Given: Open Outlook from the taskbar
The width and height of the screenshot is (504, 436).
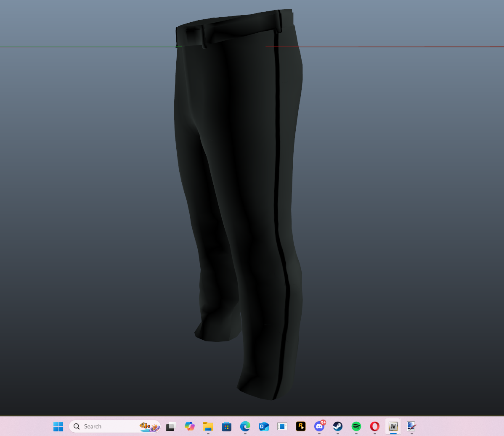Looking at the screenshot, I should [263, 426].
